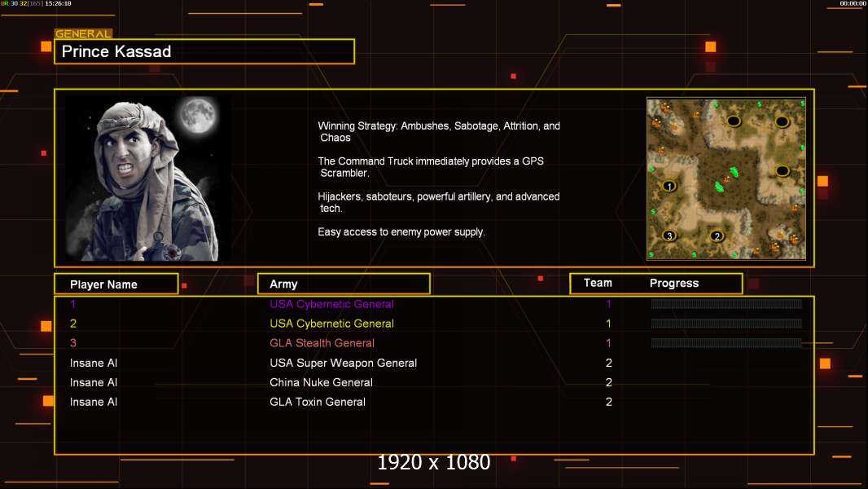Screen dimensions: 868x489
Task: Click the Hijackers, saboteurs description text
Action: [x=438, y=202]
